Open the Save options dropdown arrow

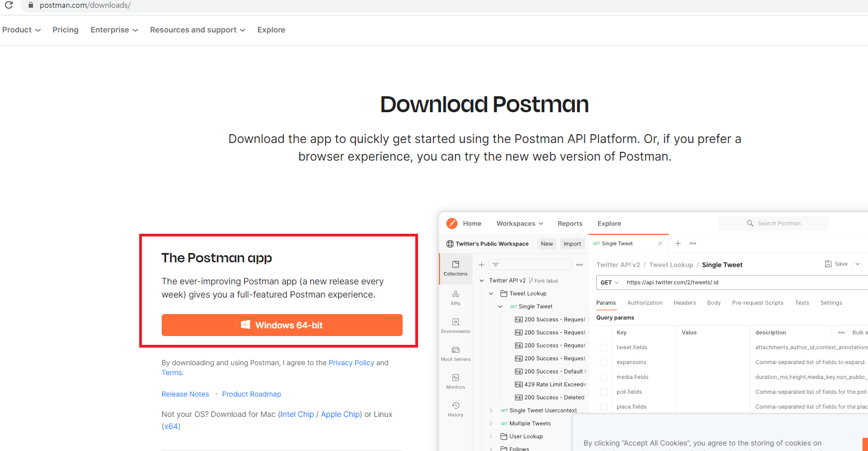(x=858, y=264)
